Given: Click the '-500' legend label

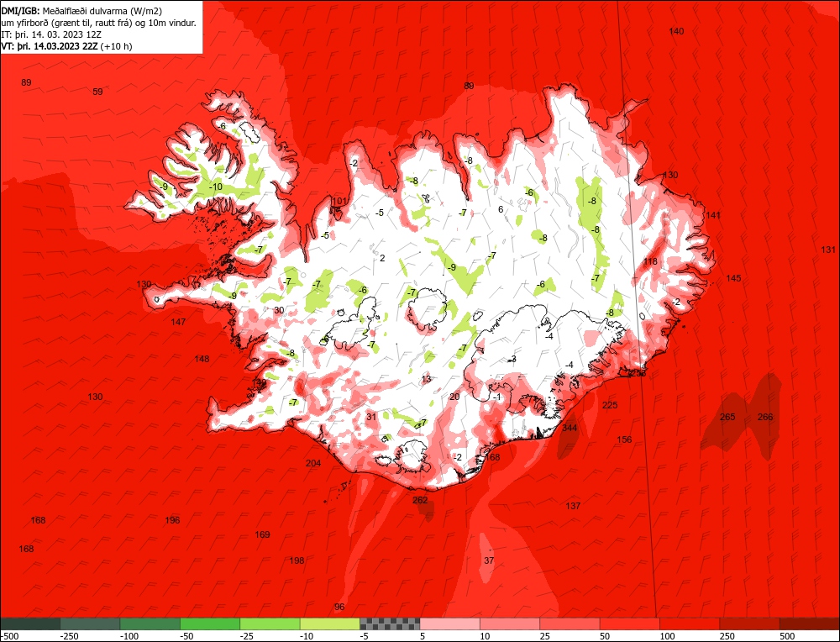Looking at the screenshot, I should [x=9, y=636].
